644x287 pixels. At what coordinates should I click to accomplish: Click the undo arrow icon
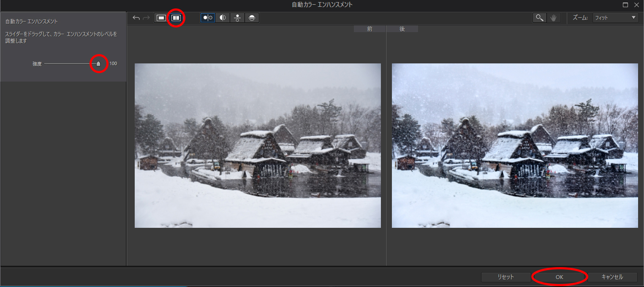tap(136, 18)
